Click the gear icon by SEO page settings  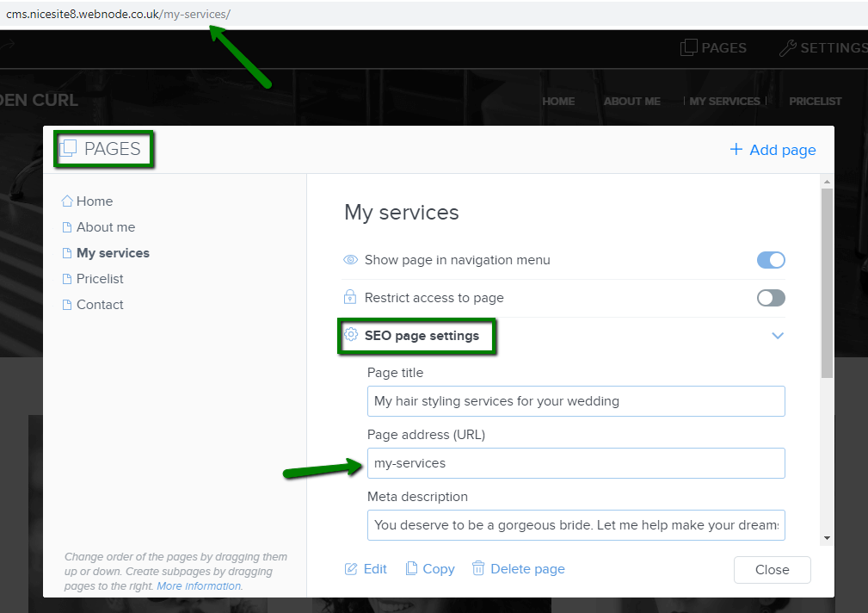(350, 335)
